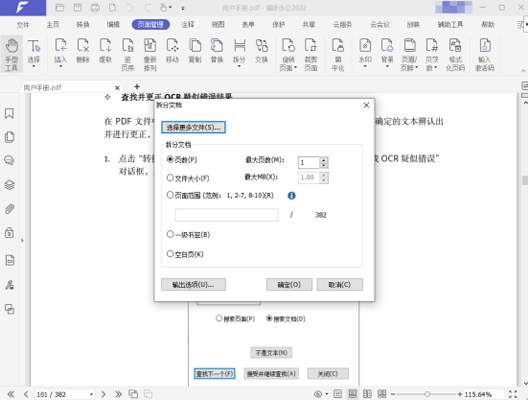The image size is (528, 400).
Task: Select the File size radio option
Action: tap(170, 178)
